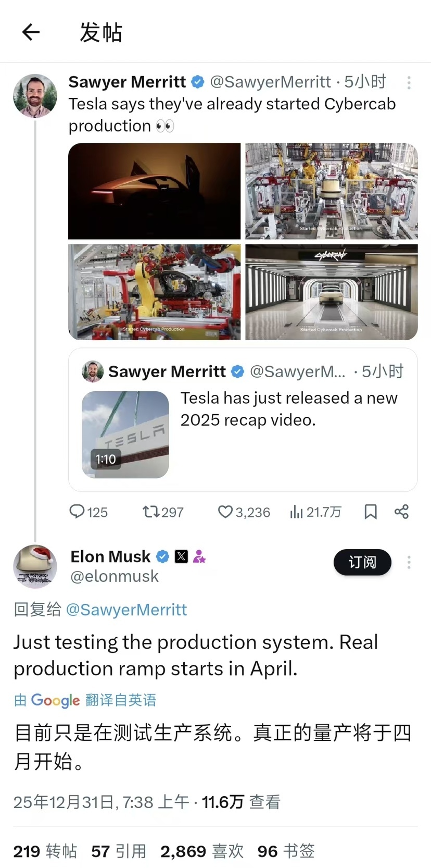Repost using the 297 retweet icon
The image size is (431, 868).
click(x=151, y=512)
